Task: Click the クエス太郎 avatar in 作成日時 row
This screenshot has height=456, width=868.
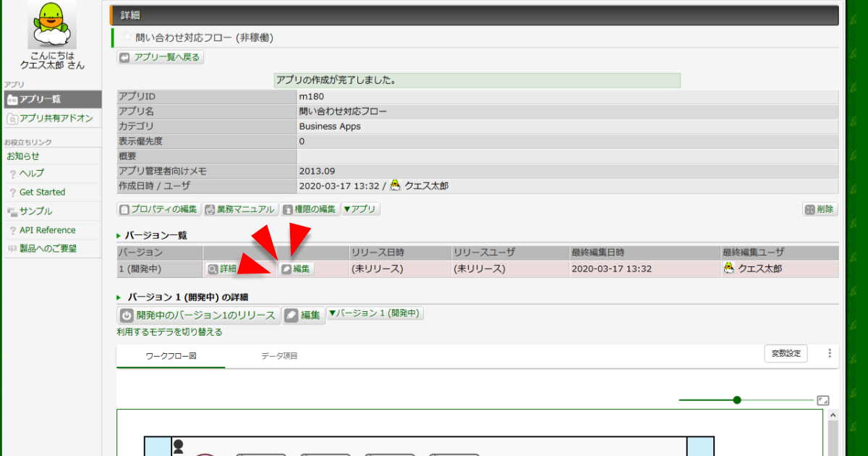Action: tap(395, 186)
